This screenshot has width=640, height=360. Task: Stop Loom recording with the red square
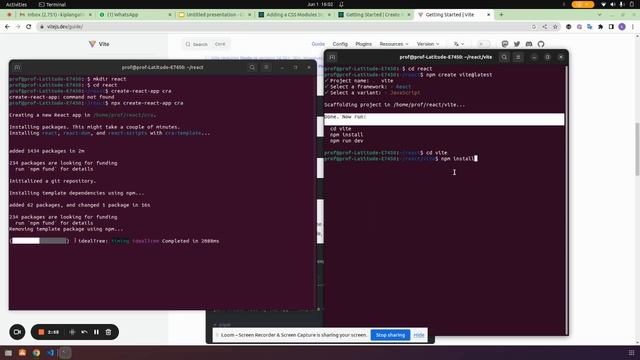point(41,332)
